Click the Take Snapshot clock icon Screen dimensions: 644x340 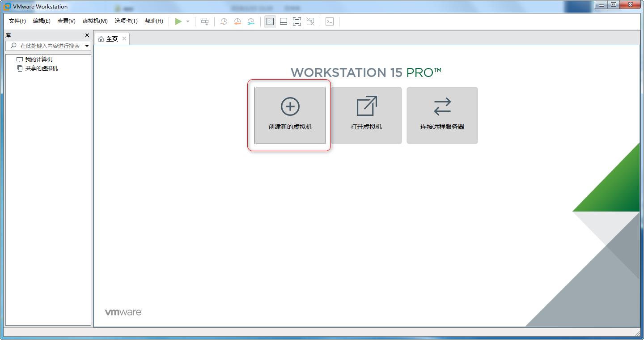pyautogui.click(x=224, y=21)
